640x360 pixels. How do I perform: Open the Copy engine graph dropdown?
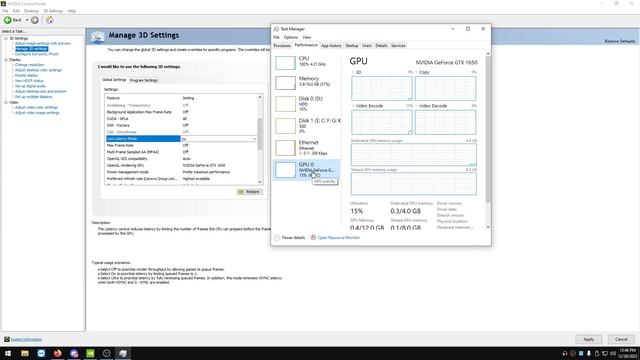pos(417,72)
